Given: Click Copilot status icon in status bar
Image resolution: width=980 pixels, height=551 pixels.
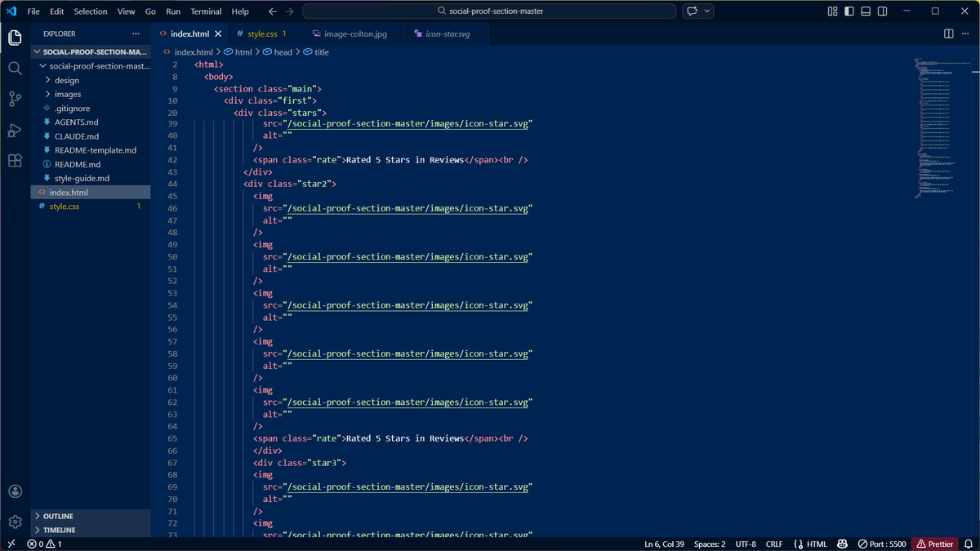Looking at the screenshot, I should 841,544.
